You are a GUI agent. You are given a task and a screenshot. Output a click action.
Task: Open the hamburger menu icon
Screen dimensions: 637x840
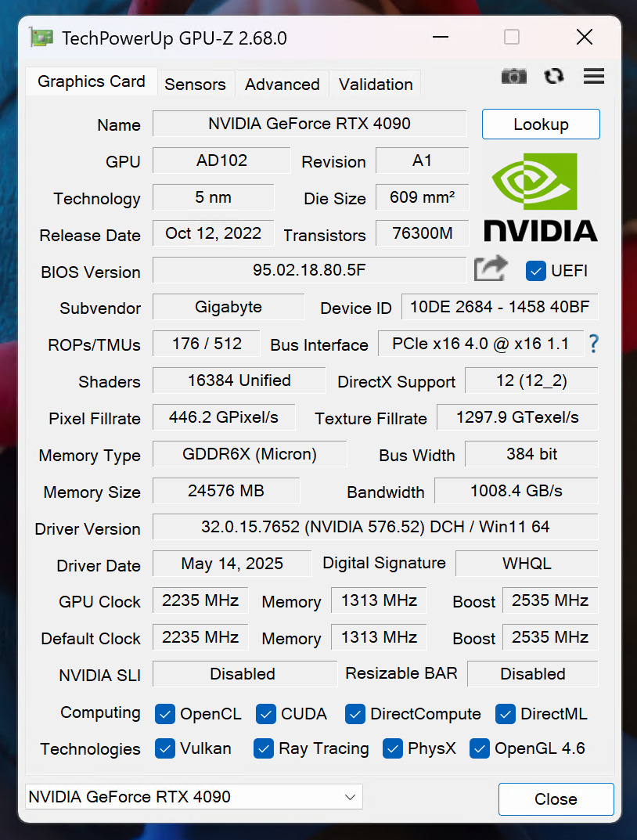tap(594, 76)
